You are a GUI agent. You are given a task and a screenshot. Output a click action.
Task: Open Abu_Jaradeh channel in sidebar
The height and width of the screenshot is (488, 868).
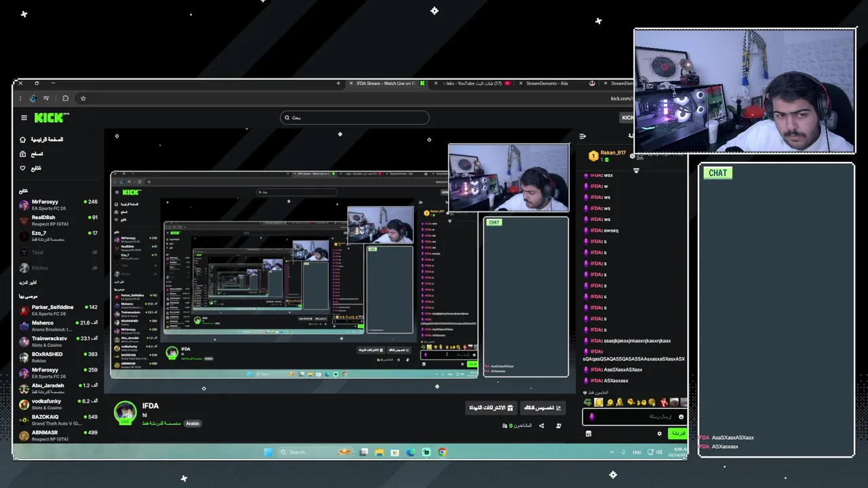[58, 388]
